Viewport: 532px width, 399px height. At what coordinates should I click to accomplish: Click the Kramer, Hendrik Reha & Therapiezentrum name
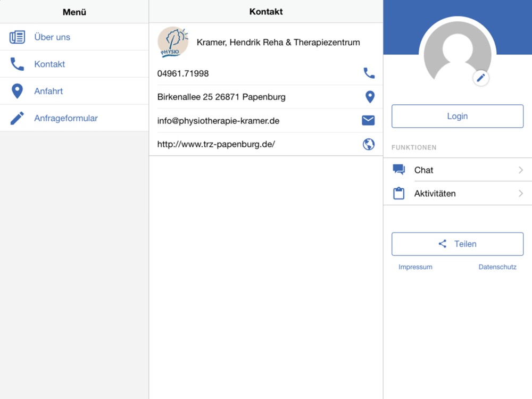(278, 43)
